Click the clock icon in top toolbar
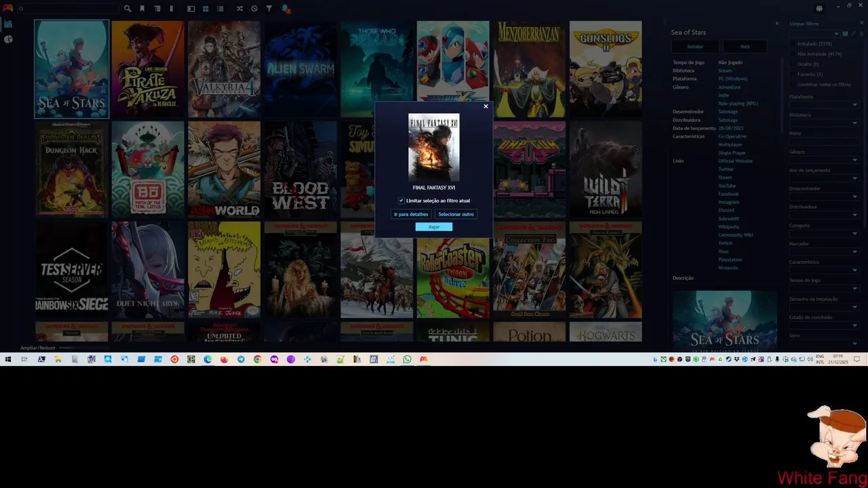The image size is (868, 488). tap(254, 9)
